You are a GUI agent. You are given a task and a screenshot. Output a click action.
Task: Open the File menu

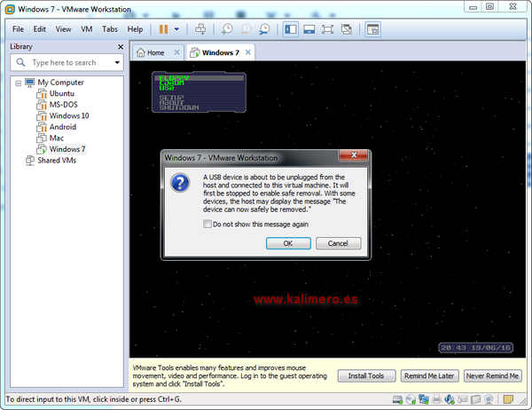18,29
